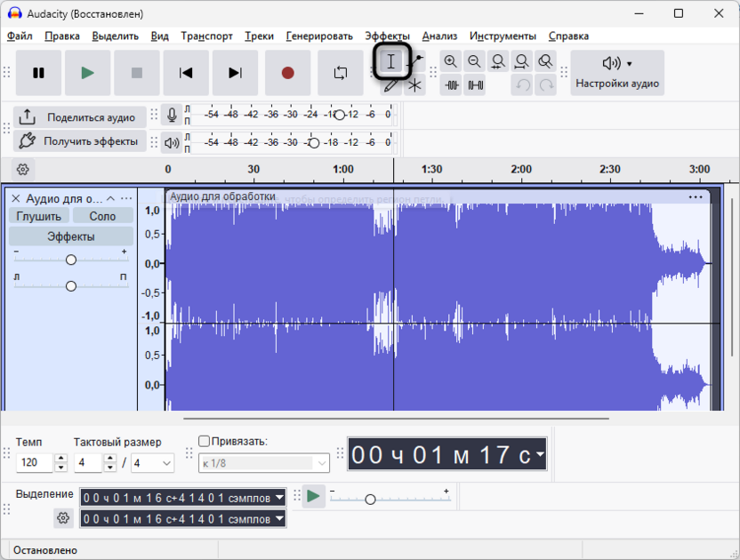
Task: Open the Эффекты menu
Action: click(x=388, y=36)
